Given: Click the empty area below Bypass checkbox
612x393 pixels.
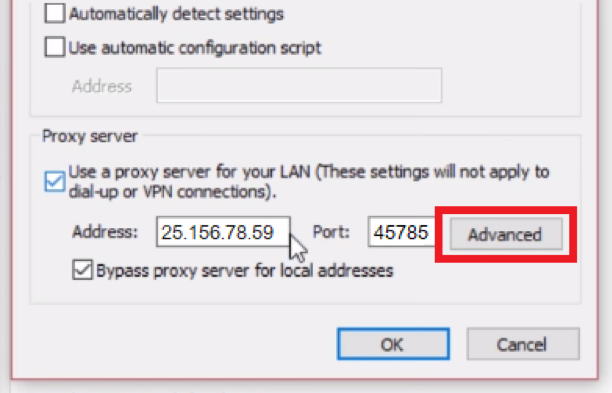Looking at the screenshot, I should [304, 292].
